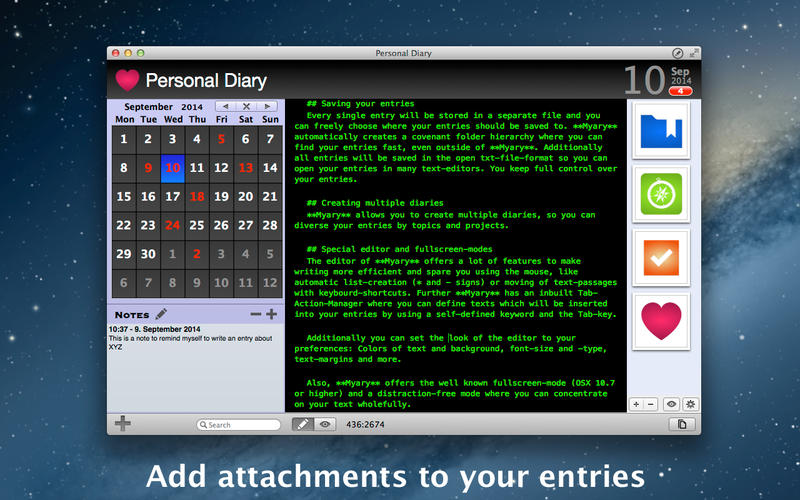Edit the note with pencil icon
Image resolution: width=800 pixels, height=500 pixels.
point(161,314)
